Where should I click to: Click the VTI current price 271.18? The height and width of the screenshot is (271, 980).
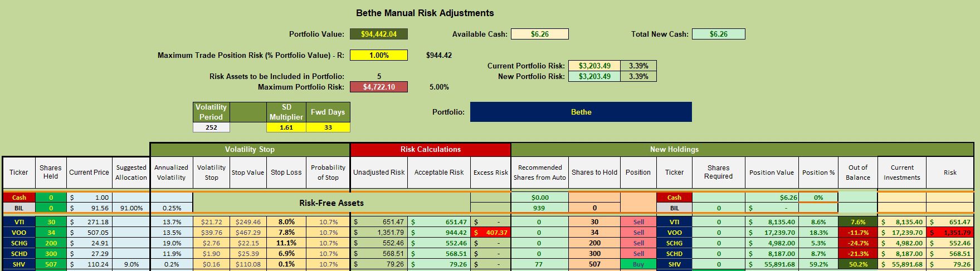pos(89,222)
